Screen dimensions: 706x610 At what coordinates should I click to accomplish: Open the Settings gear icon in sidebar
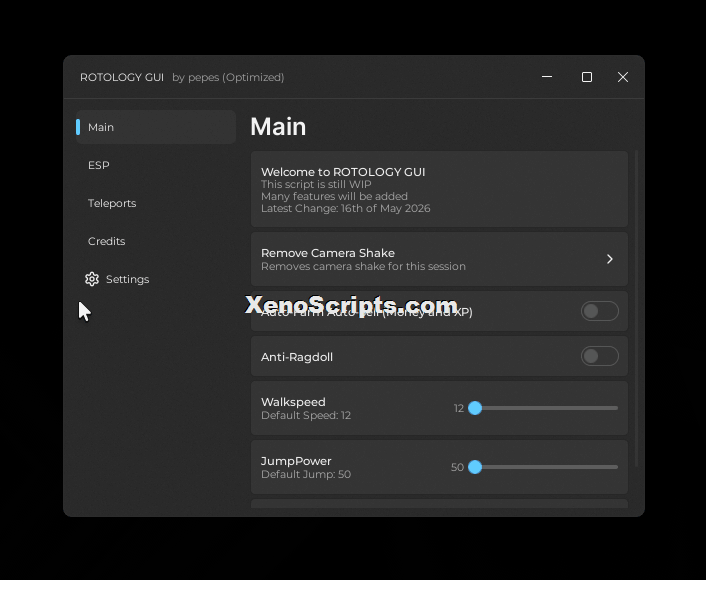coord(92,279)
